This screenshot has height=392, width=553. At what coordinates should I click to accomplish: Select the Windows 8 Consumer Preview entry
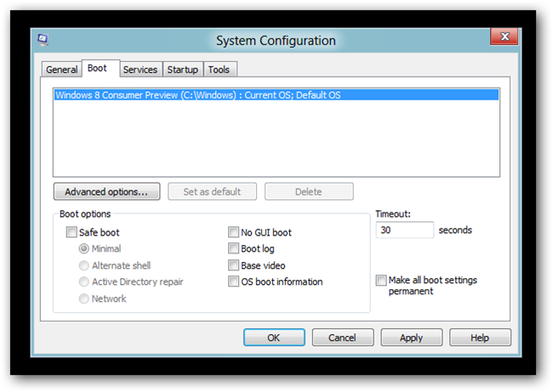pyautogui.click(x=197, y=95)
